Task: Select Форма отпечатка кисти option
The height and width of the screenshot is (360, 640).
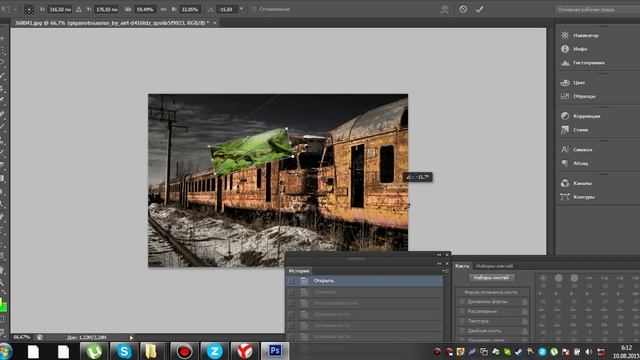Action: point(491,292)
